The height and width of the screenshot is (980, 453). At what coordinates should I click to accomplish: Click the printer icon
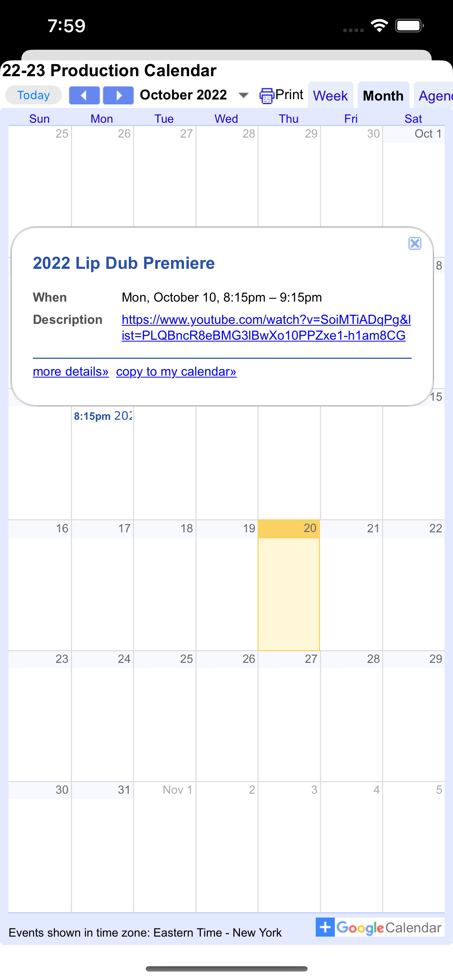pos(267,96)
